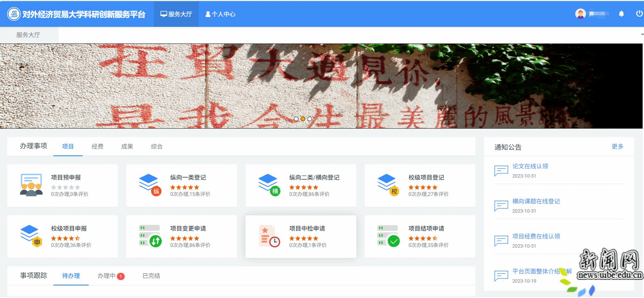Select the first banner carousel dot
Screen dimensions: 644x298
pyautogui.click(x=296, y=119)
